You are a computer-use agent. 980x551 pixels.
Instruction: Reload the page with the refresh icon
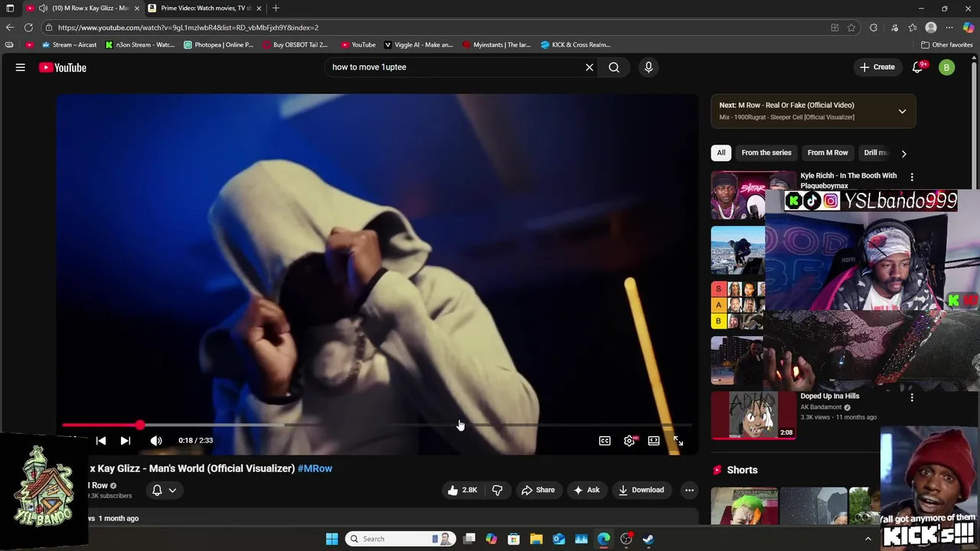pos(28,28)
